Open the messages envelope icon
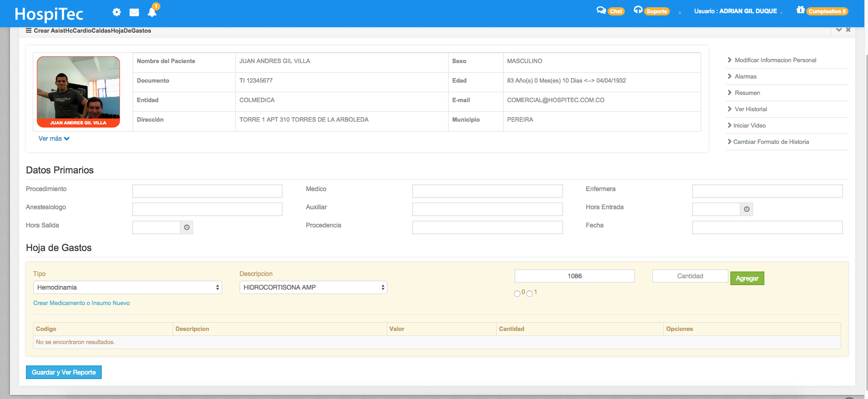868x399 pixels. point(134,12)
